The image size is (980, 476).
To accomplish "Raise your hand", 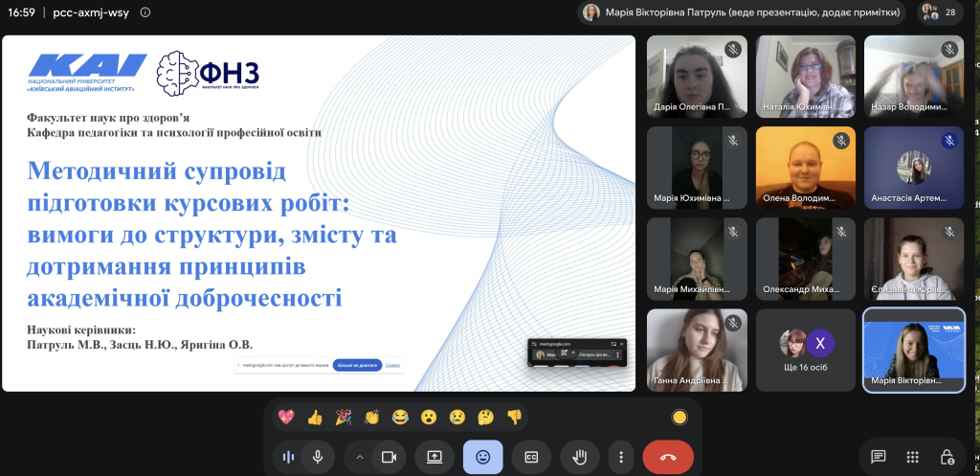I will click(x=579, y=457).
